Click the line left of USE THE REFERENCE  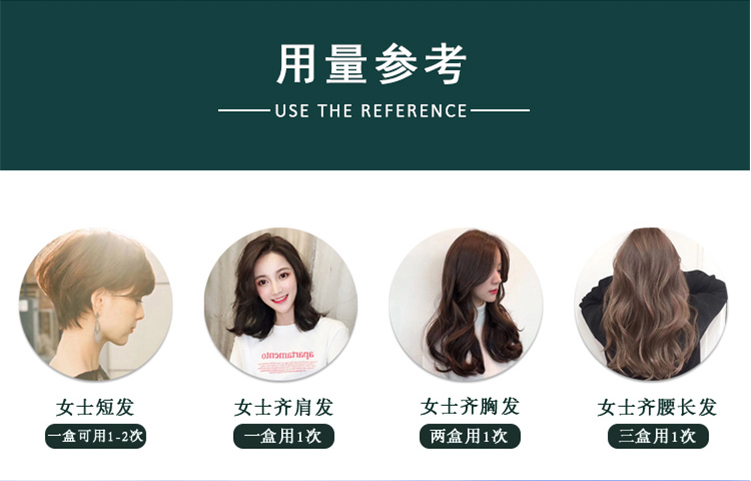tap(244, 110)
